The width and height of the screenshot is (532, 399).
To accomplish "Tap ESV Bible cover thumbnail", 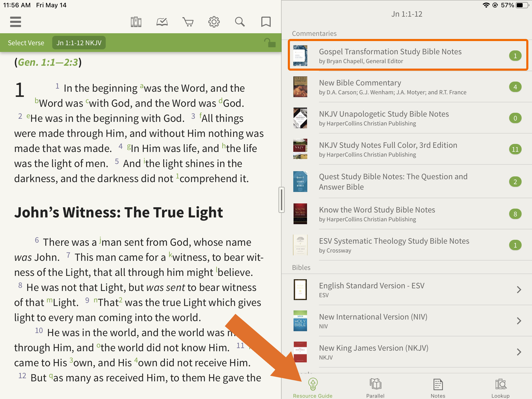I will 300,290.
